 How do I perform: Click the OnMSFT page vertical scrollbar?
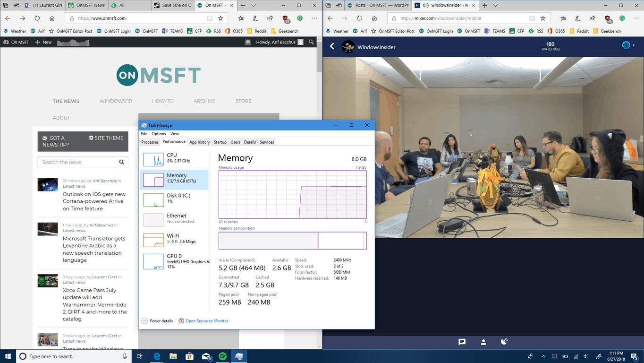pyautogui.click(x=319, y=189)
